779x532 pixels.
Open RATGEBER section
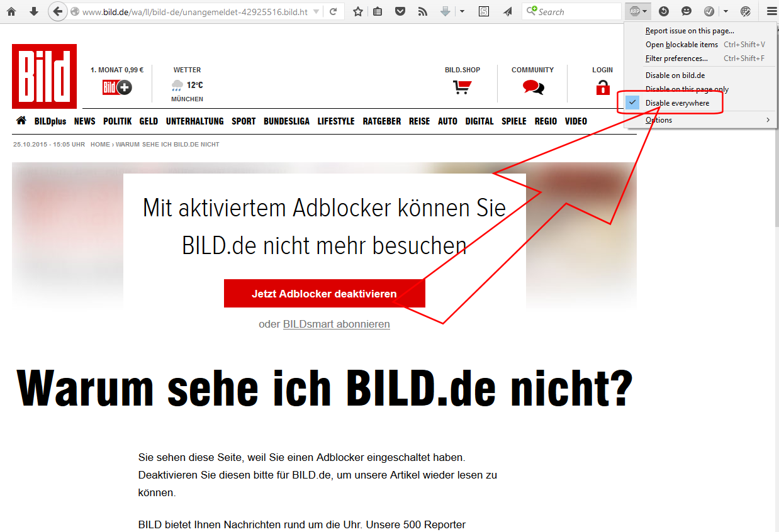tap(382, 121)
